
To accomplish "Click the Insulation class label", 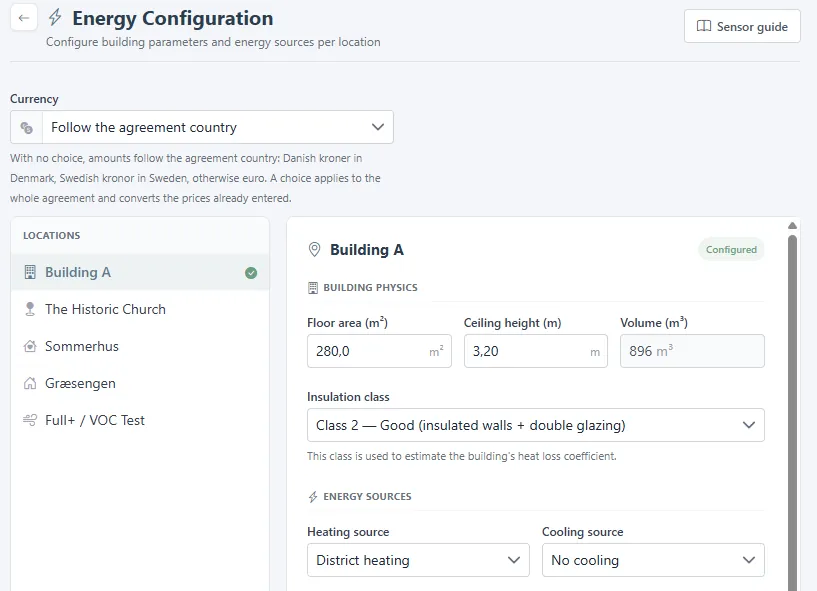I will pos(348,397).
